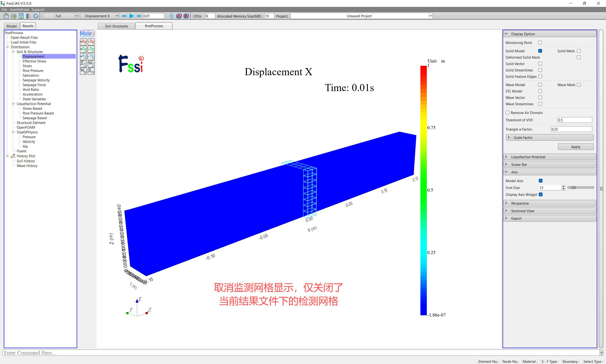Open the File menu
Screen dimensions: 606x364
pos(4,9)
